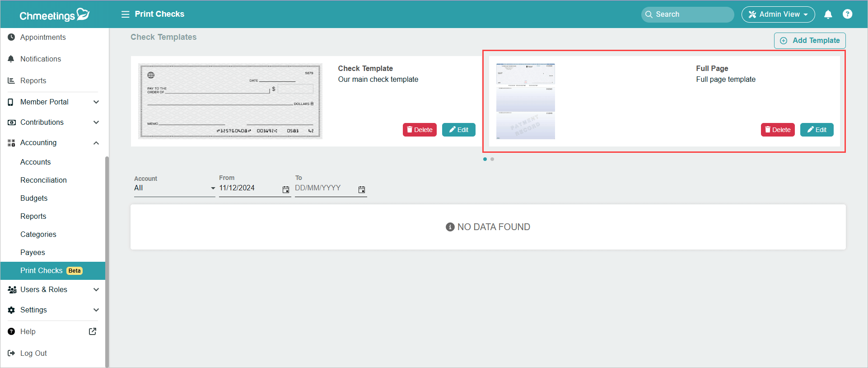Click the sidebar vertical scrollbar
Screen dimensions: 868x368
tap(107, 262)
